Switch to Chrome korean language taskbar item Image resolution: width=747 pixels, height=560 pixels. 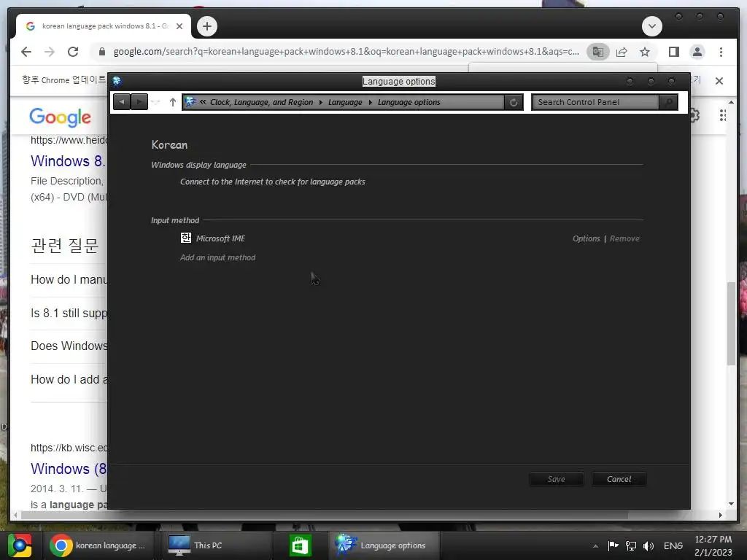[x=98, y=545]
